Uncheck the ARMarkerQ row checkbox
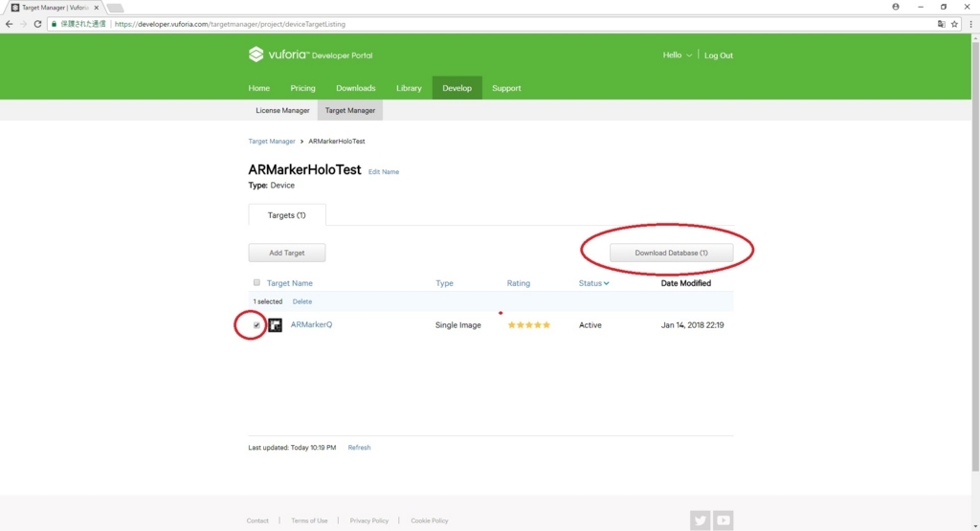Viewport: 980px width, 531px height. pyautogui.click(x=256, y=325)
